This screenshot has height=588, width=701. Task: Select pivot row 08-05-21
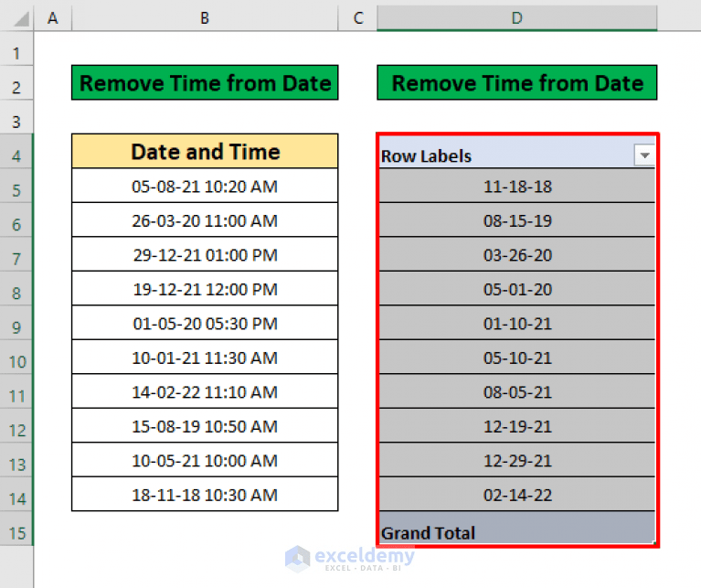[517, 391]
